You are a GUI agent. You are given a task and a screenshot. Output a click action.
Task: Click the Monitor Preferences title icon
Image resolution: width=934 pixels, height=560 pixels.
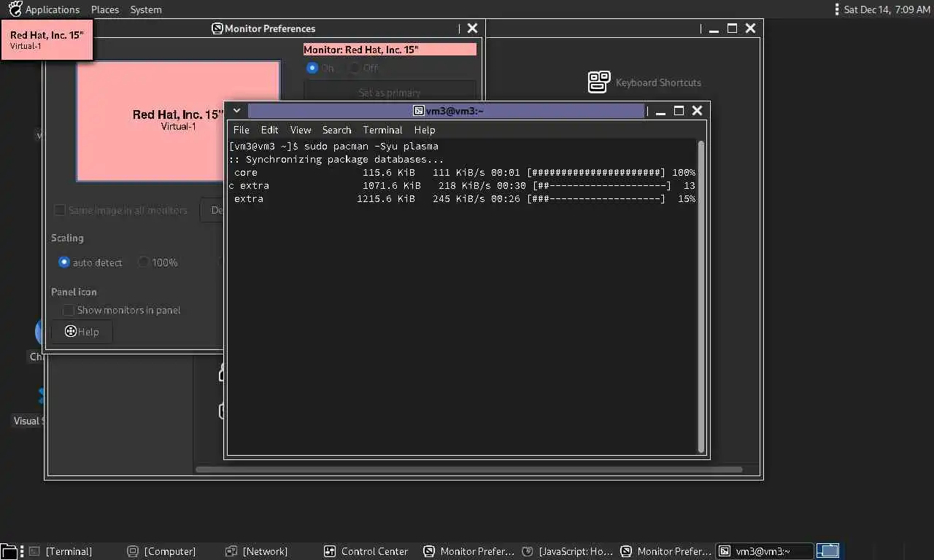pyautogui.click(x=217, y=28)
